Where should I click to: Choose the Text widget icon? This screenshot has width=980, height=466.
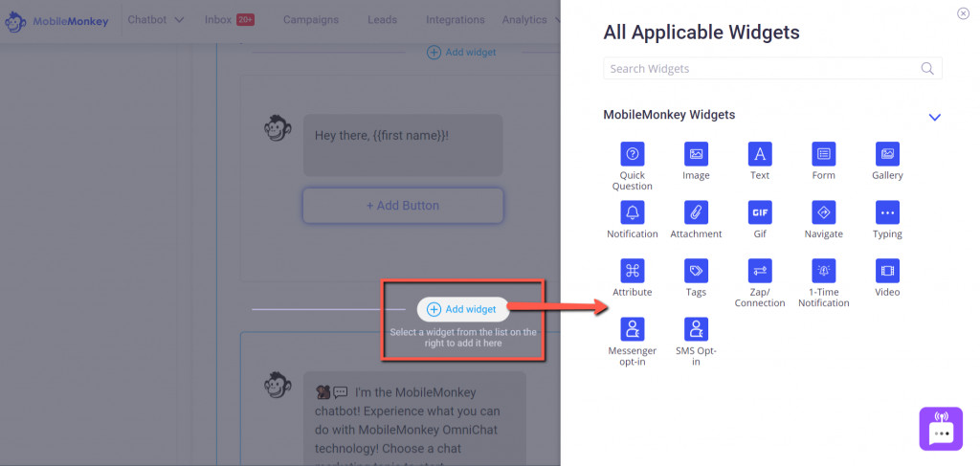pos(760,154)
